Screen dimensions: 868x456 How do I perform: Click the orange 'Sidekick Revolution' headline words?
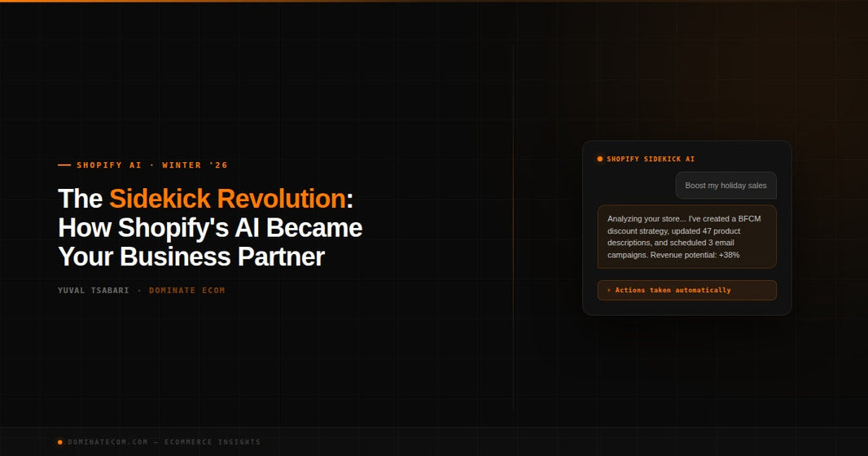tap(227, 199)
